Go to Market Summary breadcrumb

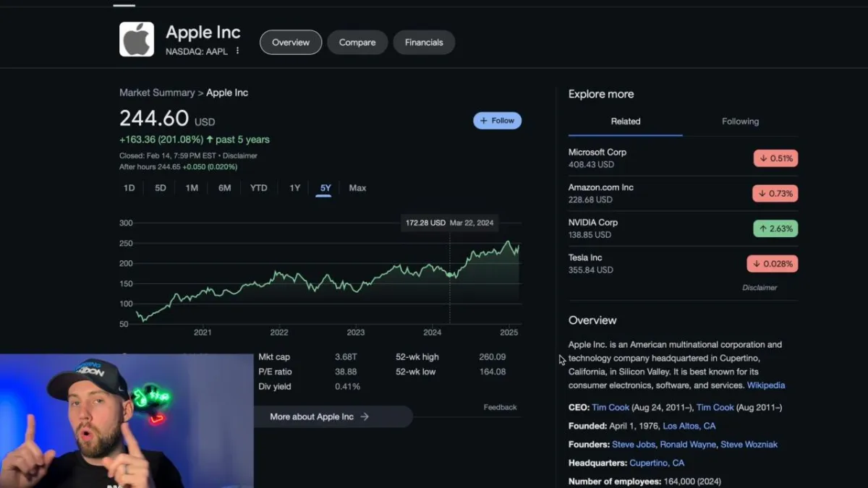click(157, 93)
